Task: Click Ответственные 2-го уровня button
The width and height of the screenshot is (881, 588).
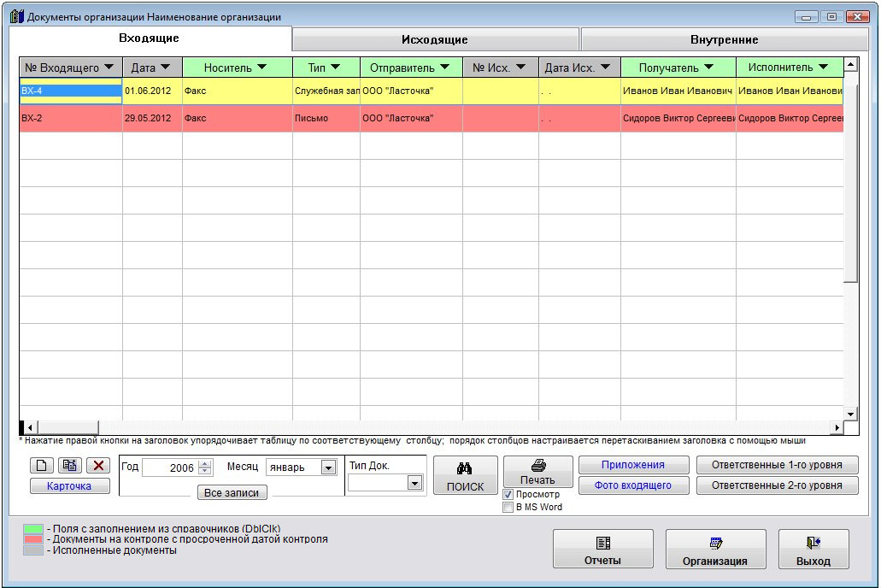Action: [777, 485]
